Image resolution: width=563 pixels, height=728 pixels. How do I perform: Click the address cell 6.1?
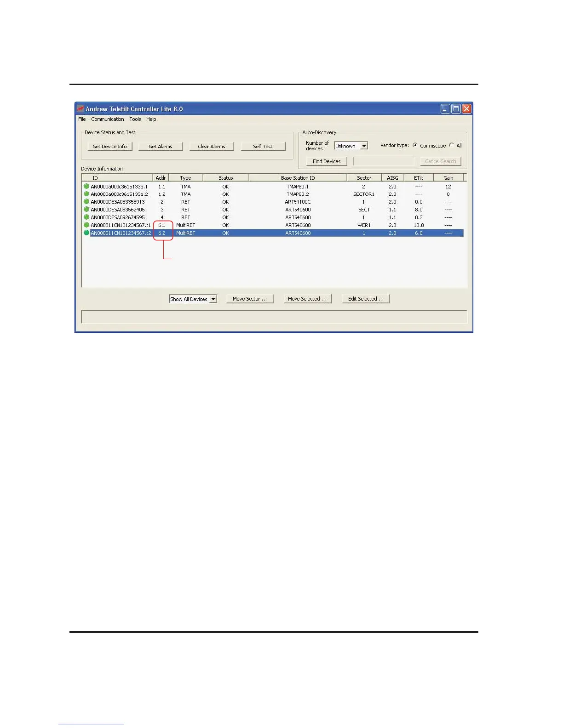161,225
